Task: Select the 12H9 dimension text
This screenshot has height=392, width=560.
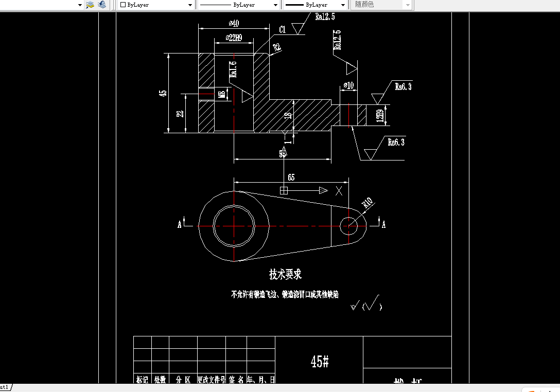Action: [380, 115]
